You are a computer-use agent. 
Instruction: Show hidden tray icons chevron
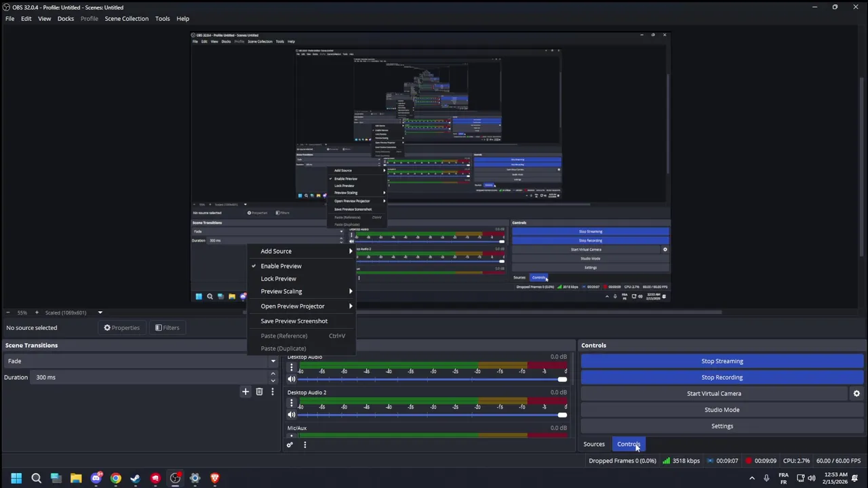click(752, 479)
